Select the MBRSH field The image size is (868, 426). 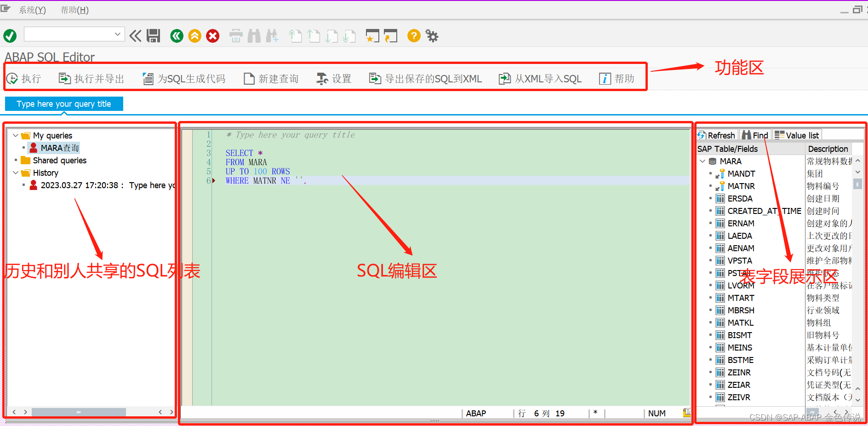(741, 310)
